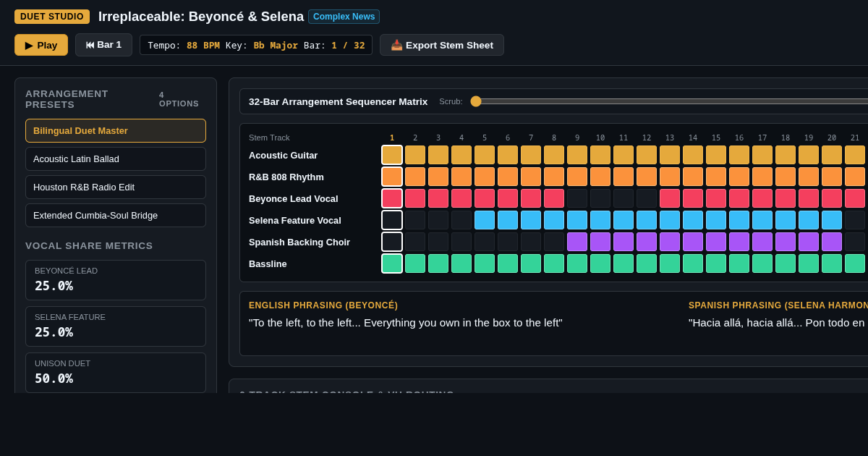Screen dimensions: 868x456
Task: Toggle Acoustic Guitar cell at bar 16
Action: coord(739,155)
